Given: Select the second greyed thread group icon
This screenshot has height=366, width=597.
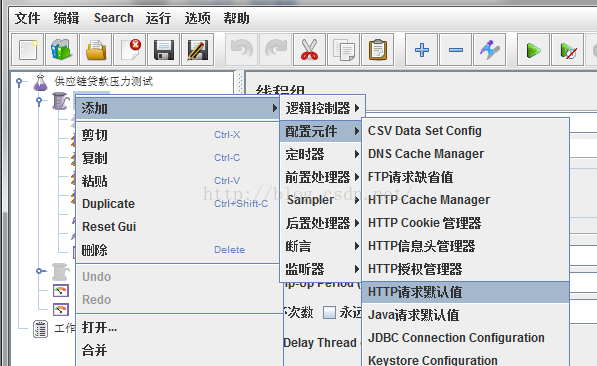Looking at the screenshot, I should [x=61, y=272].
